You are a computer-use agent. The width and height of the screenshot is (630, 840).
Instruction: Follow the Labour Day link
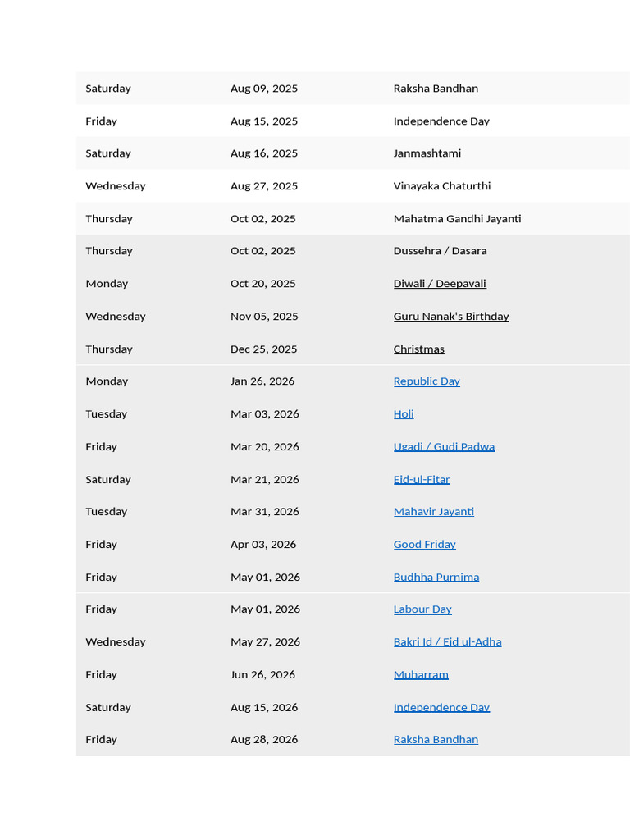[x=422, y=609]
